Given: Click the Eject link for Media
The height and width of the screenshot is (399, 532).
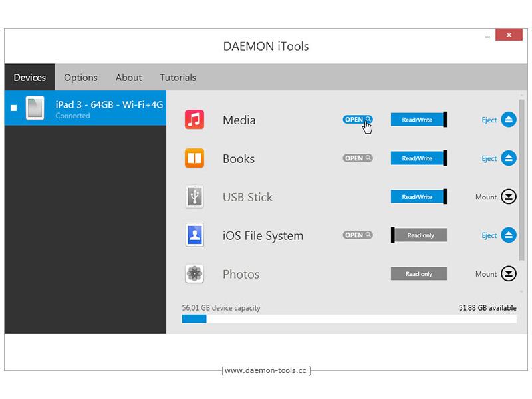Looking at the screenshot, I should click(x=489, y=120).
